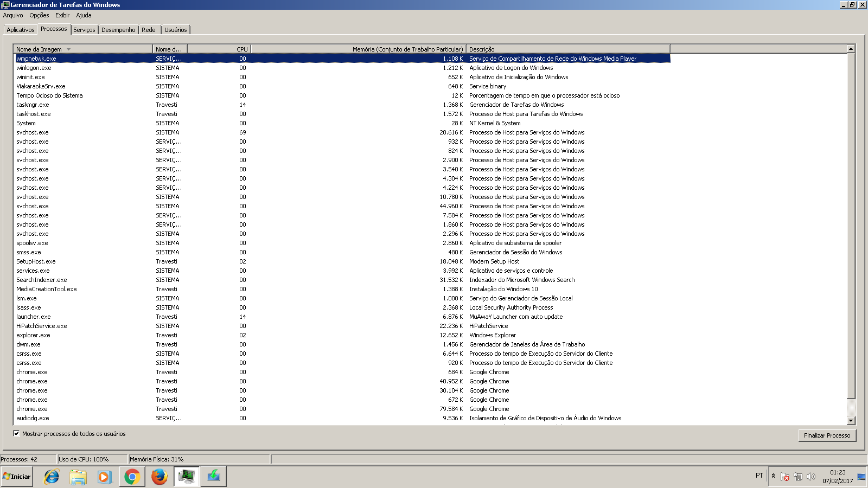
Task: Open the Iniciar start button
Action: [x=17, y=477]
